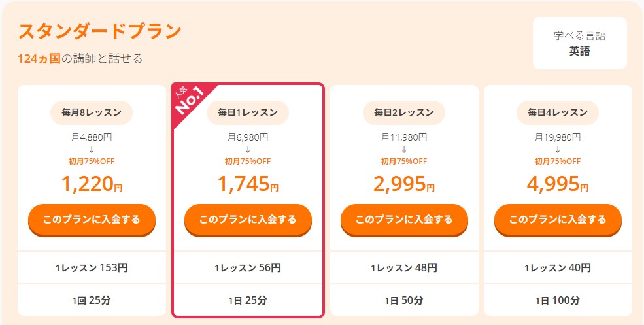
Task: Select the 毎日2レッスン pill label
Action: tap(404, 112)
